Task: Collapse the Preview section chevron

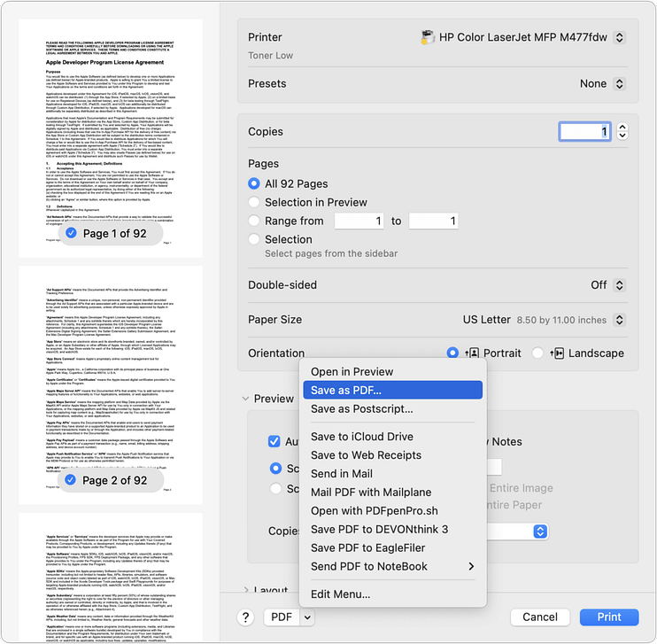Action: 245,399
